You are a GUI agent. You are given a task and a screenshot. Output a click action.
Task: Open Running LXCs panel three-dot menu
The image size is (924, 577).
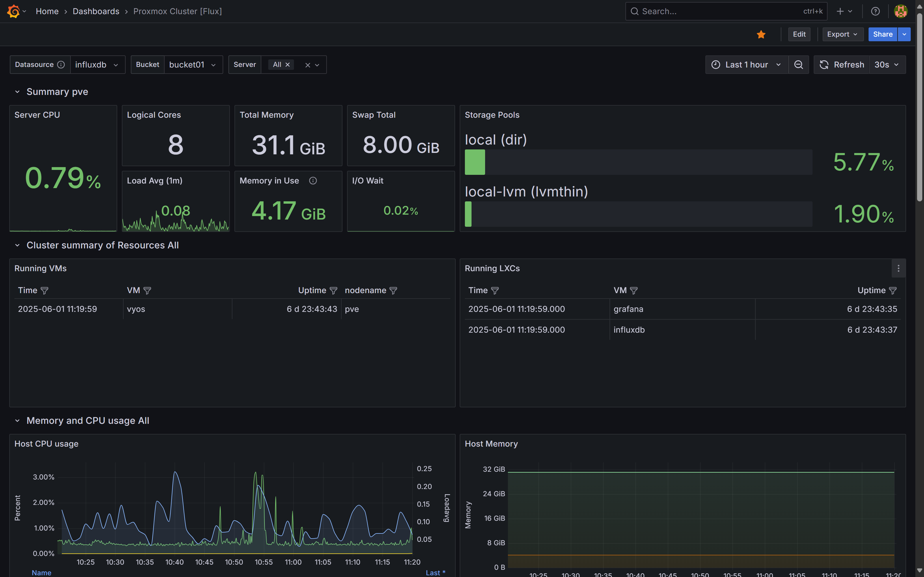[x=898, y=268]
